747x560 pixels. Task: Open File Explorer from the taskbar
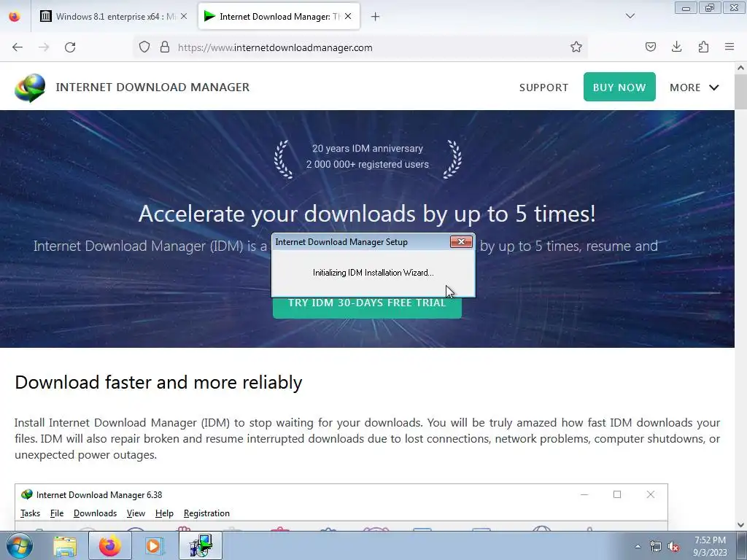coord(65,546)
